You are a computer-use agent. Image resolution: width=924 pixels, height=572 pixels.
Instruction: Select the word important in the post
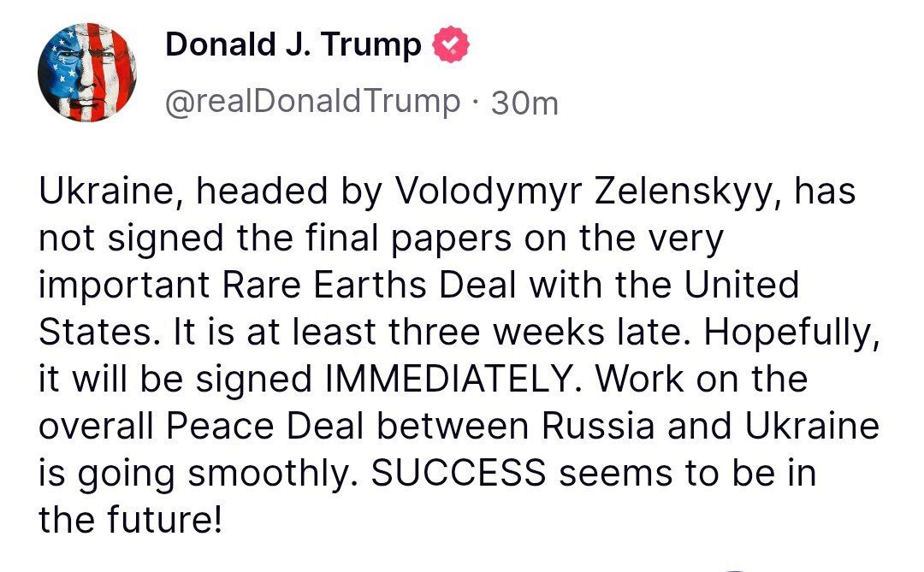pyautogui.click(x=124, y=286)
